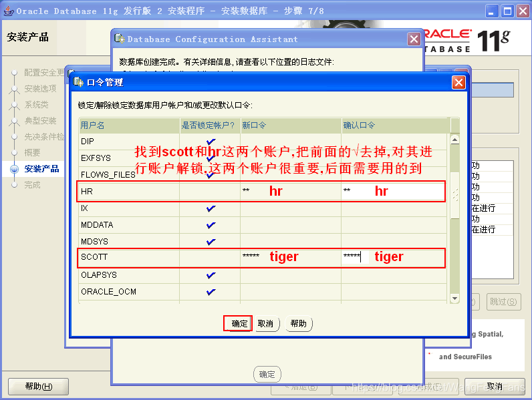Toggle lock checkmark for FLOWS_FILES account
This screenshot has height=400, width=532.
point(211,174)
